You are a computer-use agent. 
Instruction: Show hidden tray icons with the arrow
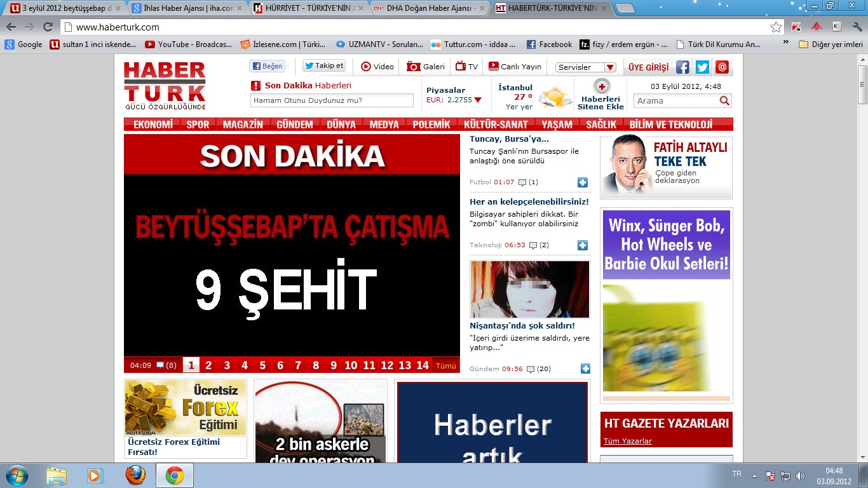point(754,476)
